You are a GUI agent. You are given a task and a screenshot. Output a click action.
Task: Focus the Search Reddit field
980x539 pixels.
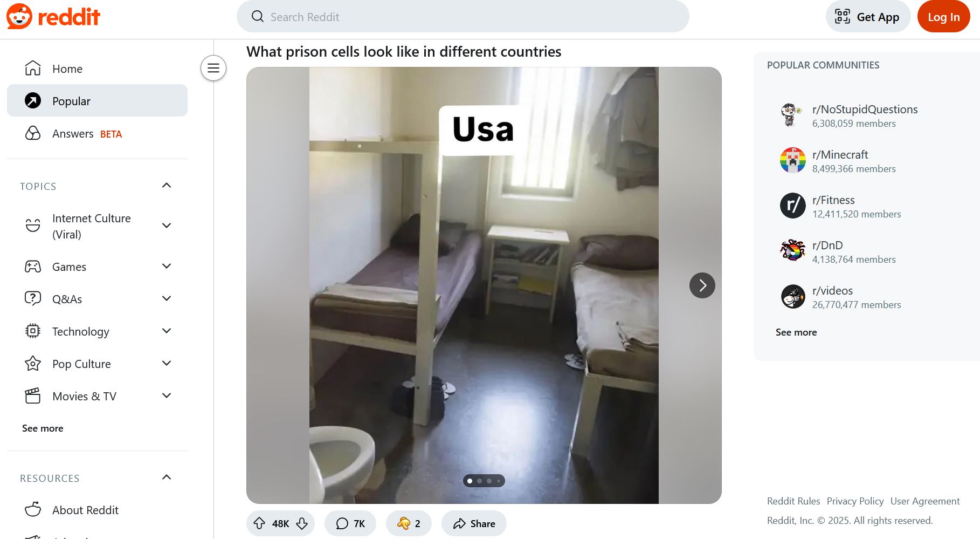click(x=463, y=17)
